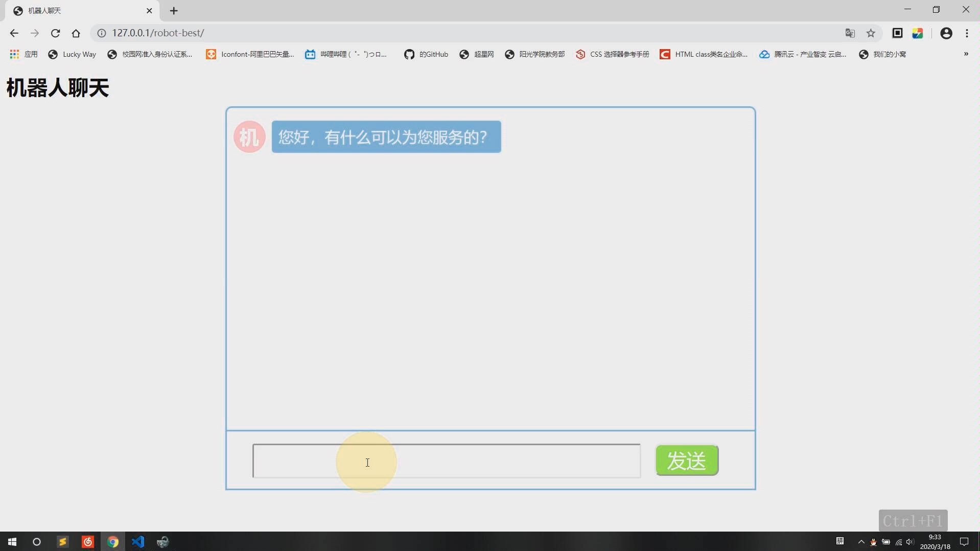Open the Chrome profile avatar menu
Screen dimensions: 980x551
(946, 33)
